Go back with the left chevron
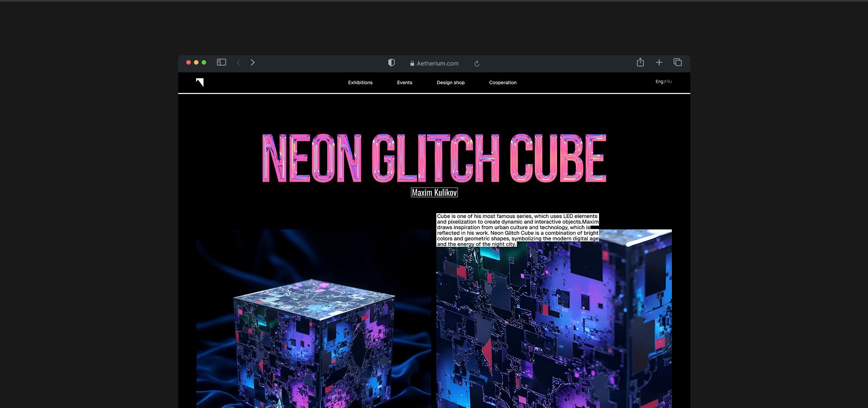 [x=239, y=62]
